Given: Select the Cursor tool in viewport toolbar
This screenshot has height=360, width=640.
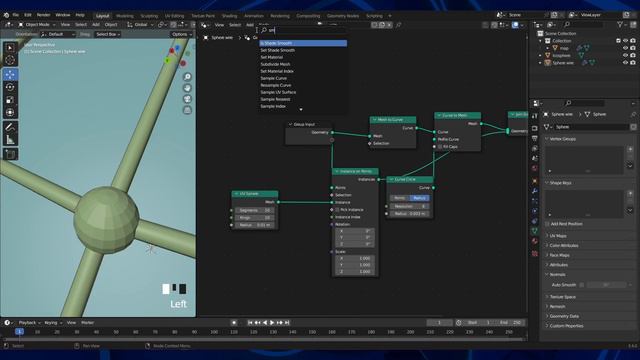Looking at the screenshot, I should click(10, 60).
